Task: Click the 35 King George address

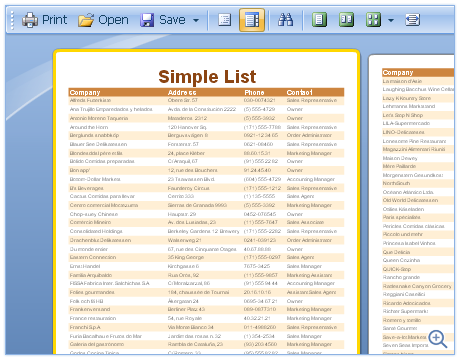Action: (186, 257)
